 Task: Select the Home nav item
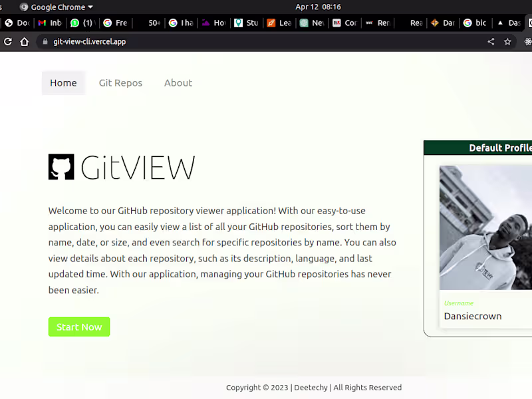click(x=63, y=82)
